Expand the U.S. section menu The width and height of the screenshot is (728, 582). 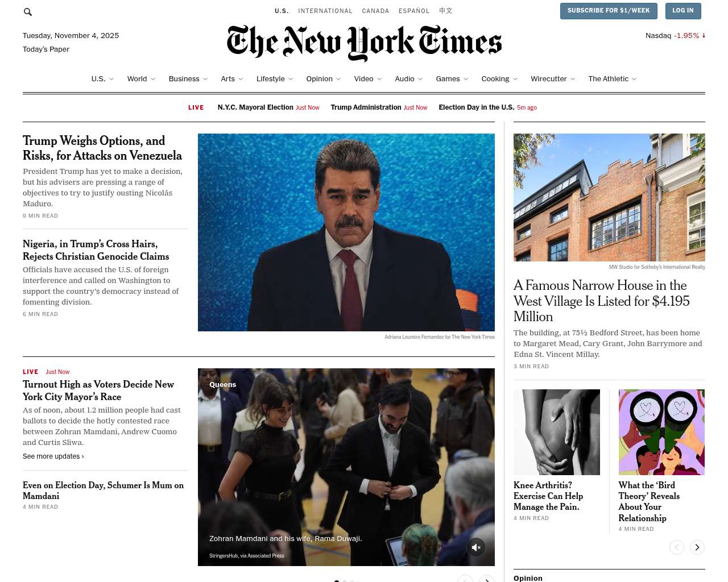[x=102, y=79]
